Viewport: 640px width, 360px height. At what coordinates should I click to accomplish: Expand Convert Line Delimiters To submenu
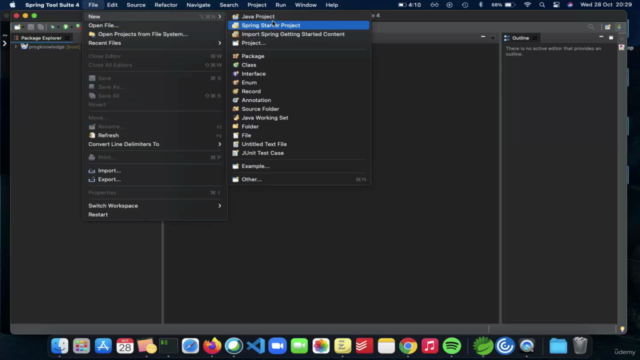click(155, 144)
